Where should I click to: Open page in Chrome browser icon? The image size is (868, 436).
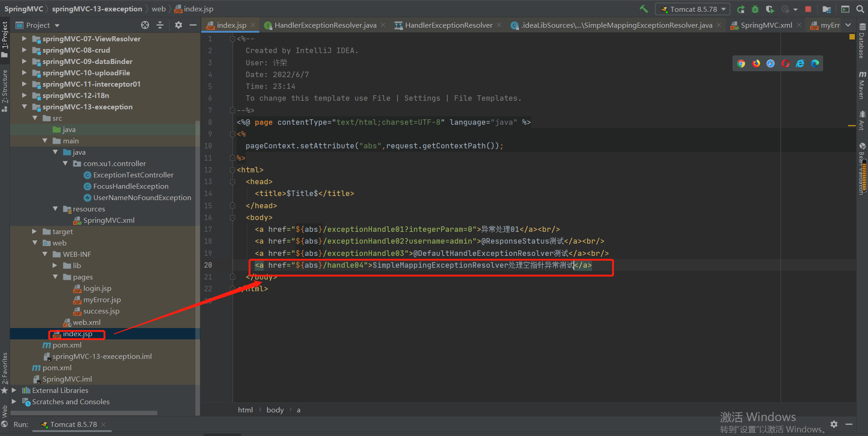[741, 64]
